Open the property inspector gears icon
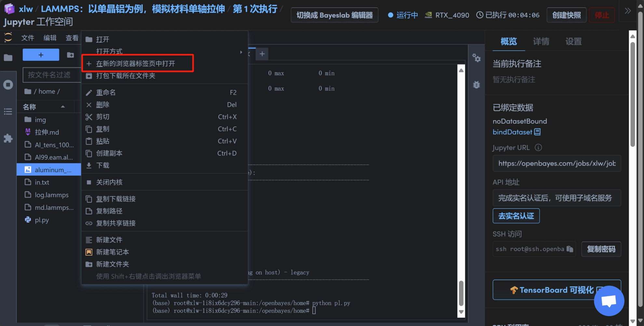Image resolution: width=644 pixels, height=326 pixels. [x=476, y=58]
